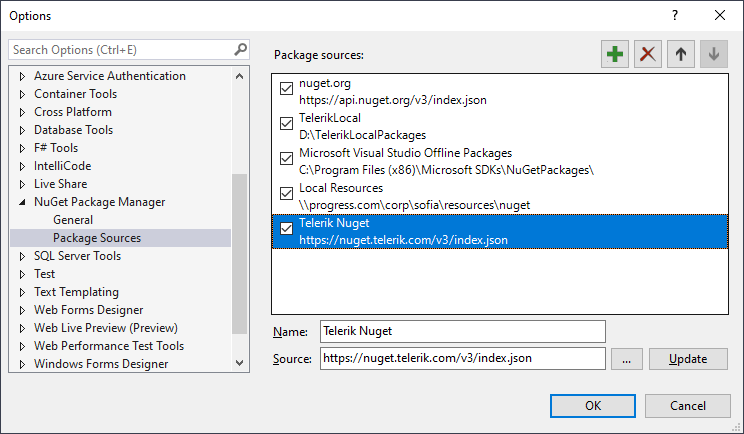Image resolution: width=744 pixels, height=434 pixels.
Task: Close the Options dialog
Action: (x=720, y=15)
